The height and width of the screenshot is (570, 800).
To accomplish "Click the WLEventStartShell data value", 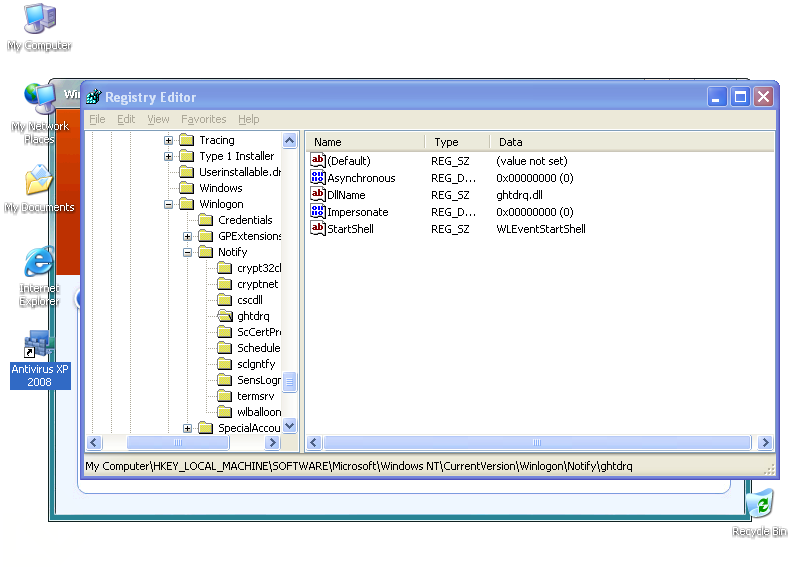I will coord(540,229).
